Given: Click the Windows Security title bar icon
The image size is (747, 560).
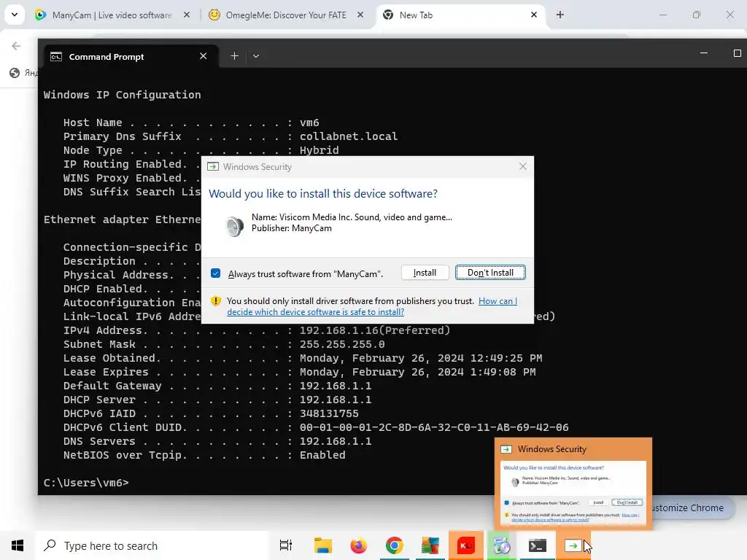Looking at the screenshot, I should 213,167.
